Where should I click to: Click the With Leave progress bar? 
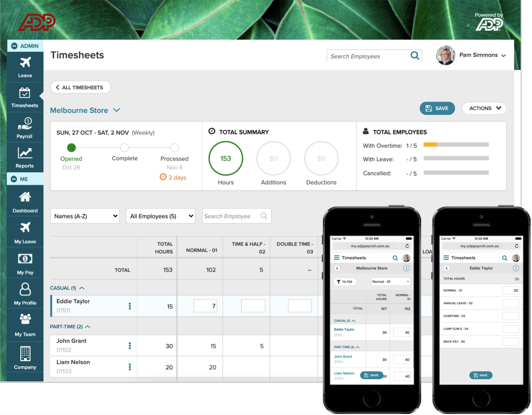pos(456,158)
